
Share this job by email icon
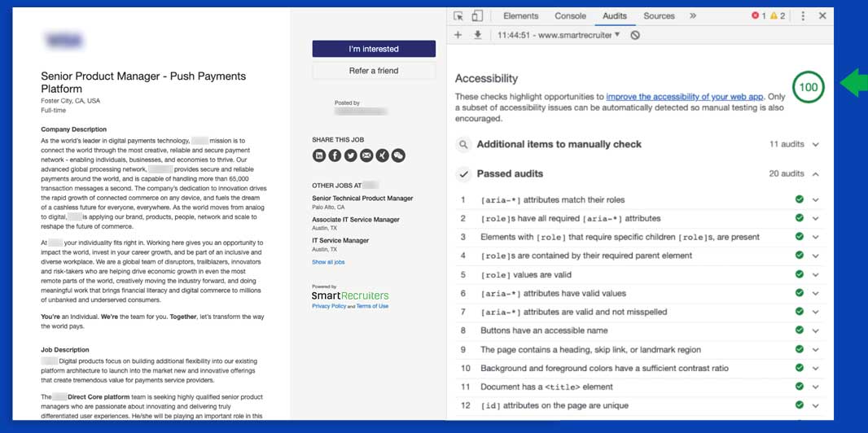366,155
